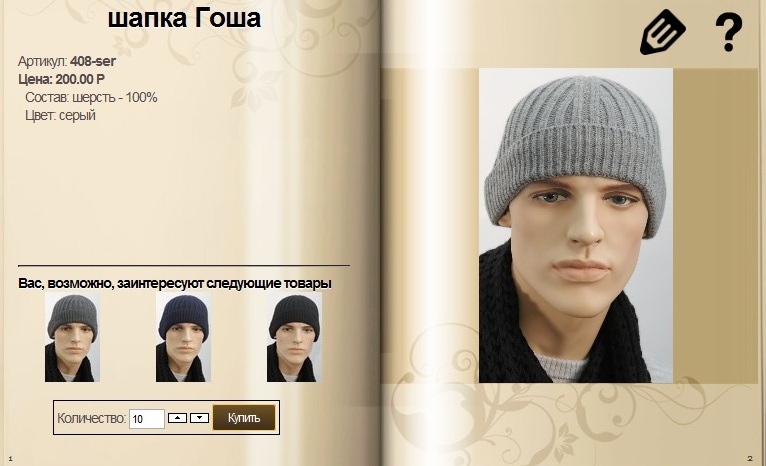766x466 pixels.
Task: Open help via question mark icon
Action: [x=728, y=32]
